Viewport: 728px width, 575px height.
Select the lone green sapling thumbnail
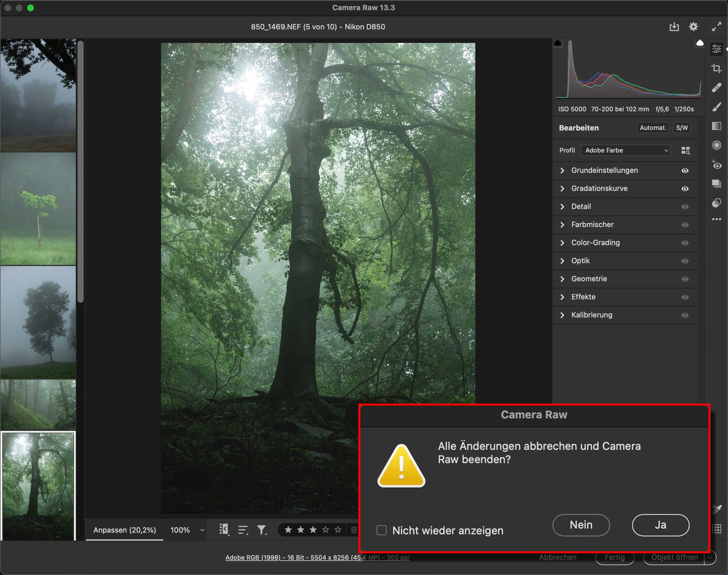[38, 209]
